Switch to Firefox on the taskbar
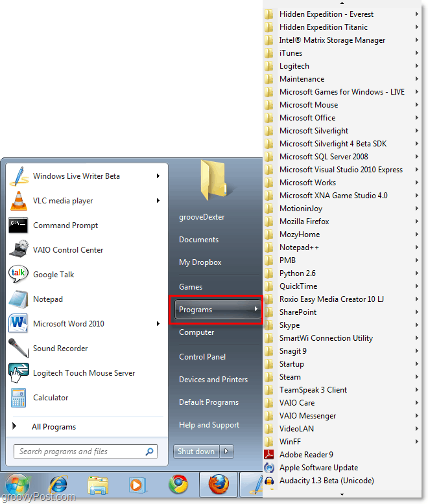The image size is (428, 504). [x=219, y=485]
